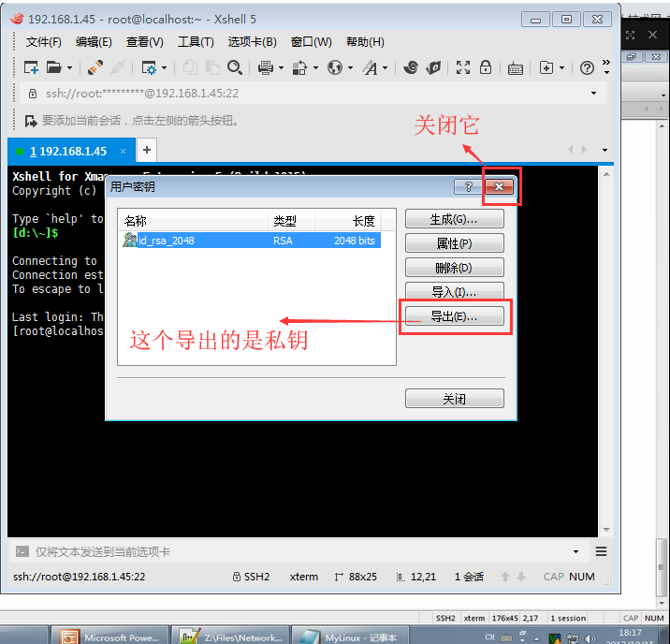The image size is (670, 644).
Task: Expand the properties gear dropdown arrow
Action: click(164, 68)
